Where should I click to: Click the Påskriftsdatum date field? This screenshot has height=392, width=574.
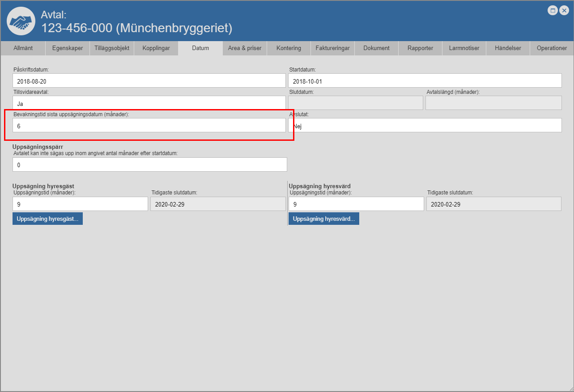(x=149, y=81)
